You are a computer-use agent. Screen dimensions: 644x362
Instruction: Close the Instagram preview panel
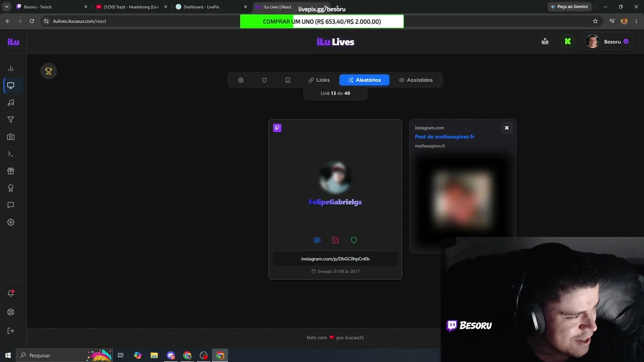(507, 128)
